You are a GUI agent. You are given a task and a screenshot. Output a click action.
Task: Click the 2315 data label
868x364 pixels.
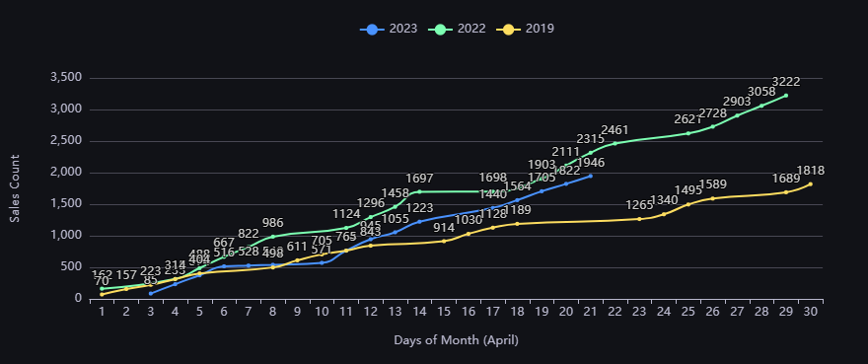590,139
